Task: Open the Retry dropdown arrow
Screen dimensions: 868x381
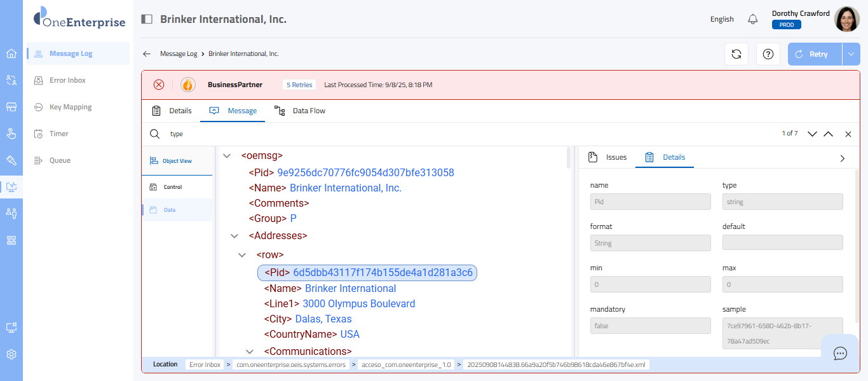Action: click(x=851, y=54)
